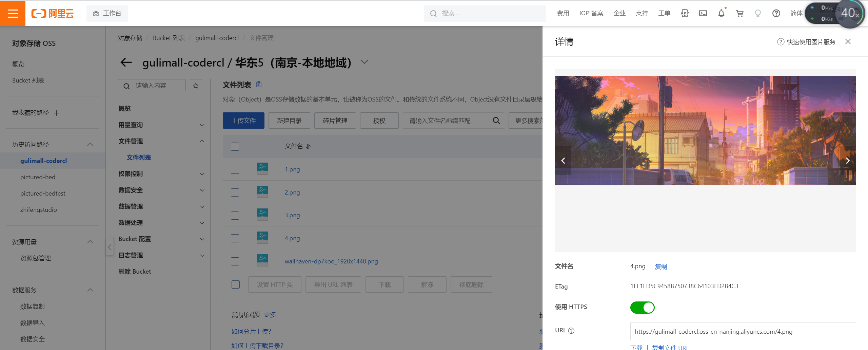Click the 4.png preview image
Screen dimensions: 868x350
pos(705,130)
